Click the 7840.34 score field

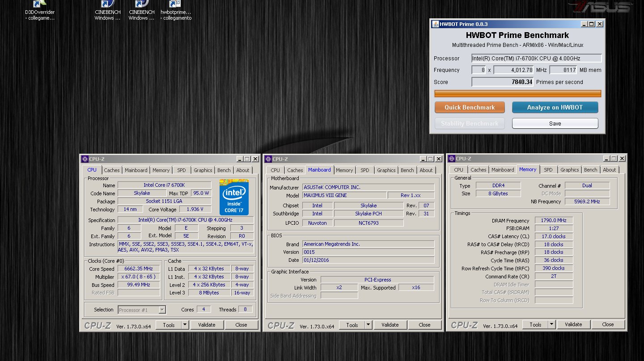pos(503,82)
